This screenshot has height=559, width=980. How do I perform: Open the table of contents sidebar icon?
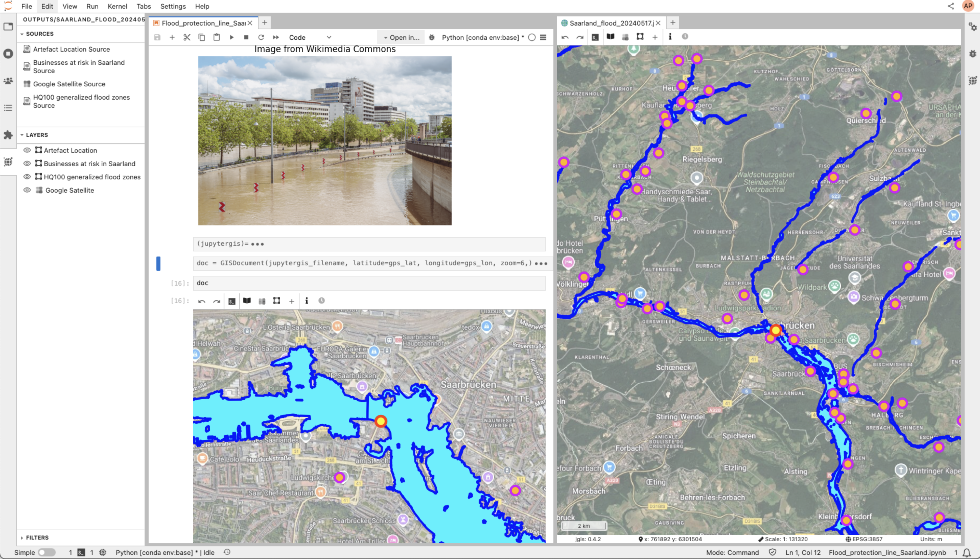point(8,108)
